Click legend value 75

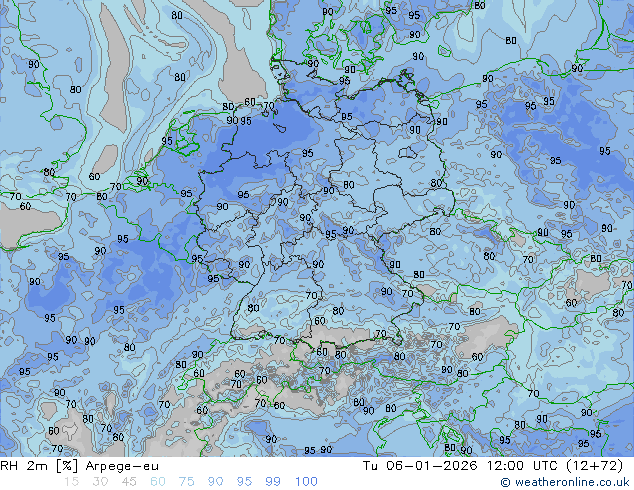coord(186,482)
